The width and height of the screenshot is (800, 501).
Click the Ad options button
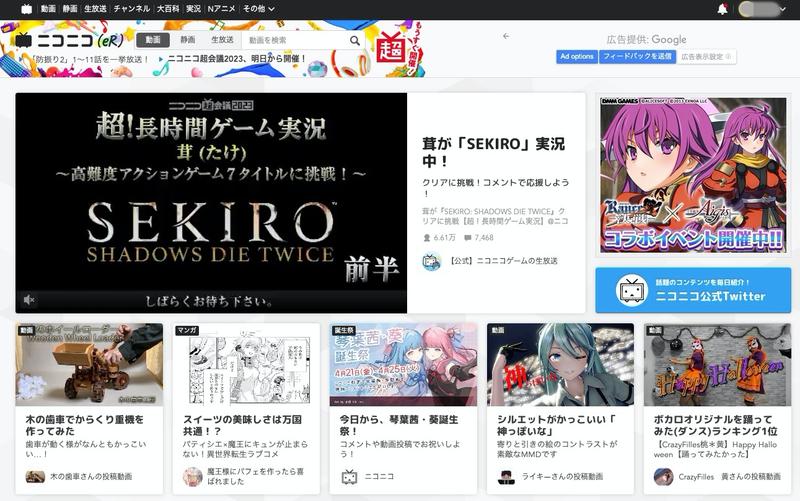[x=577, y=57]
